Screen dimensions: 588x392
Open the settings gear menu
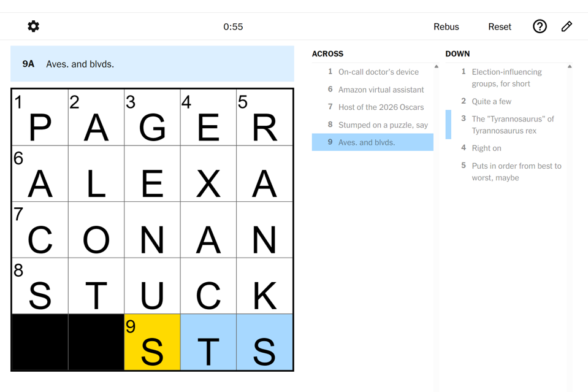click(34, 26)
